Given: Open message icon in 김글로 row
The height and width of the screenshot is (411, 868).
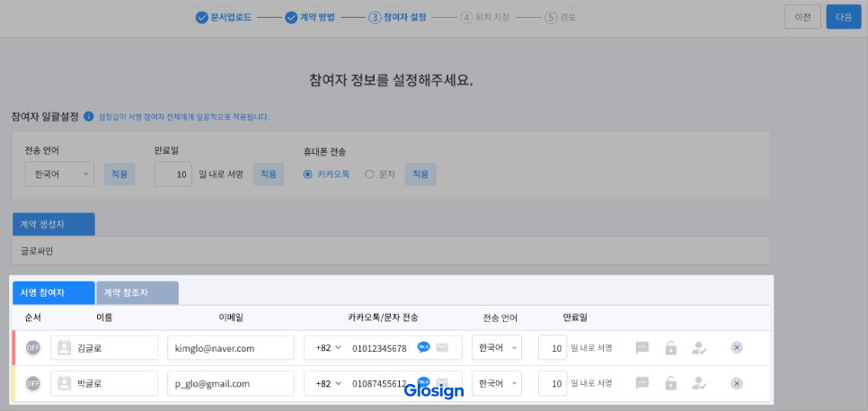Looking at the screenshot, I should pyautogui.click(x=642, y=348).
